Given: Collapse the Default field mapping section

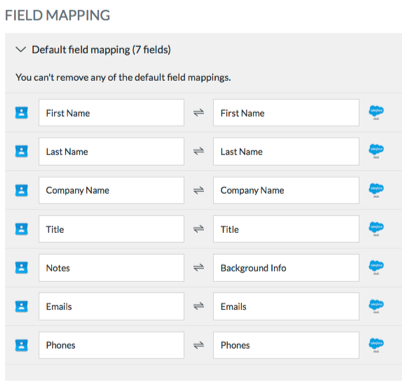Looking at the screenshot, I should pos(21,50).
